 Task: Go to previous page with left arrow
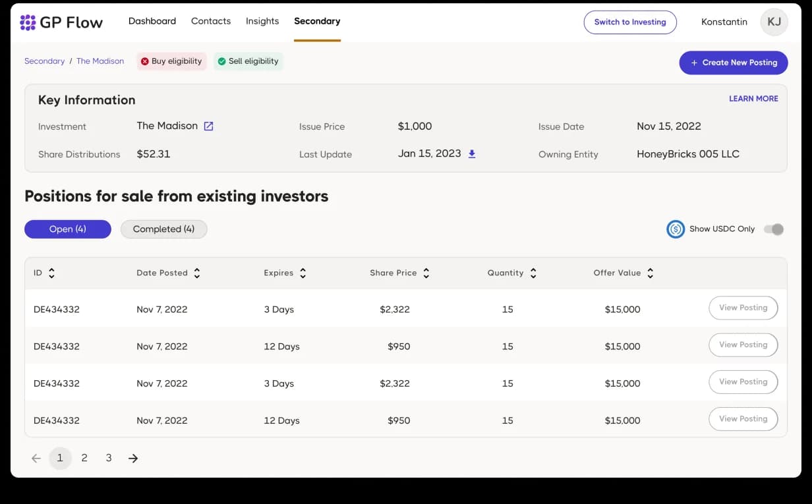36,458
